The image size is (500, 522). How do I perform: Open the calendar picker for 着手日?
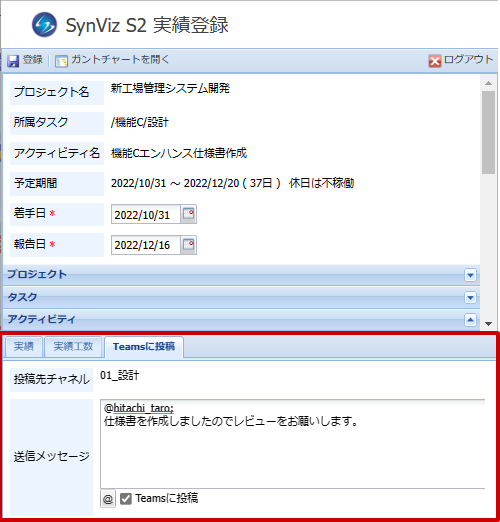point(189,214)
